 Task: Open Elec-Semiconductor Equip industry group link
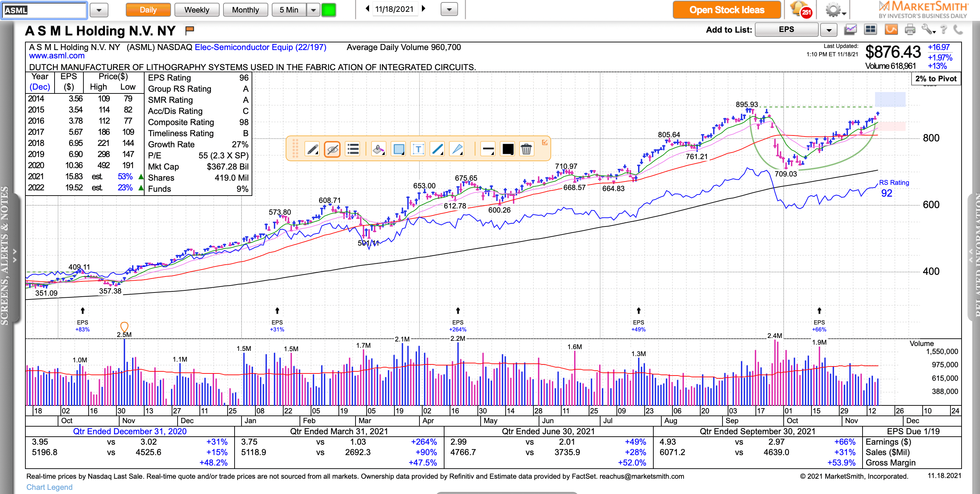point(261,47)
